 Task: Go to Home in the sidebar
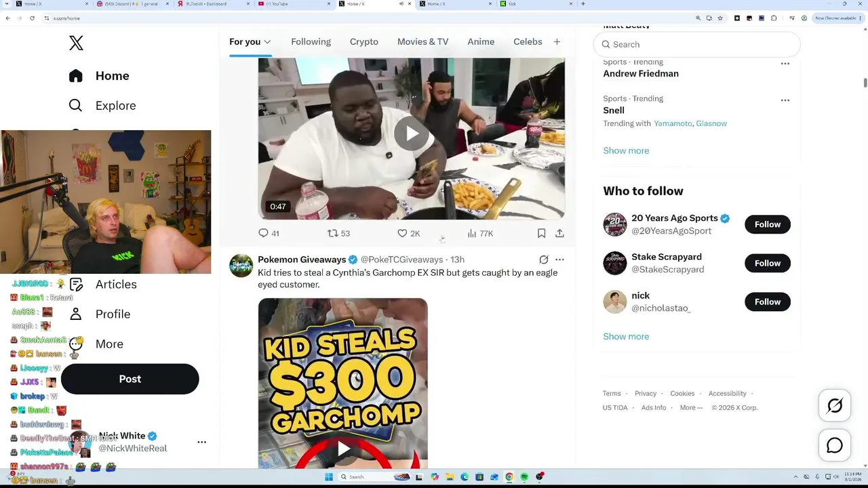click(99, 76)
